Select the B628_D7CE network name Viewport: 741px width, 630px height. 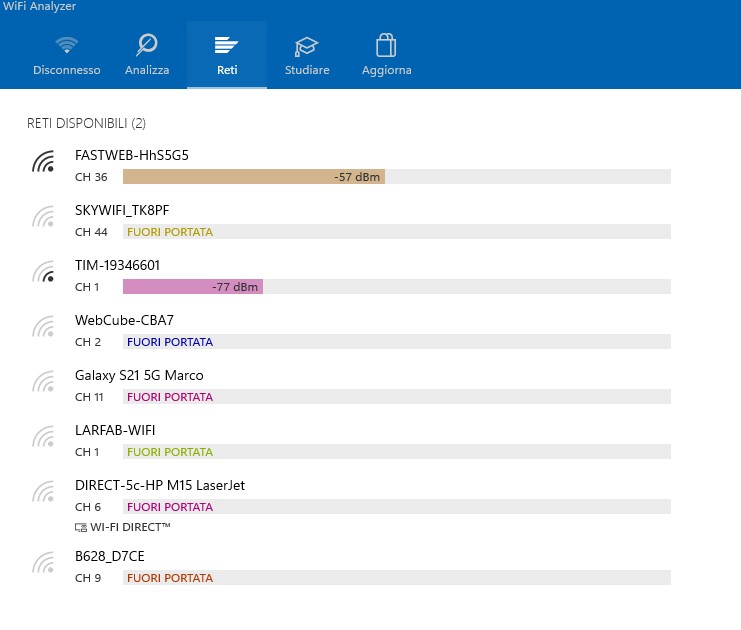(110, 556)
